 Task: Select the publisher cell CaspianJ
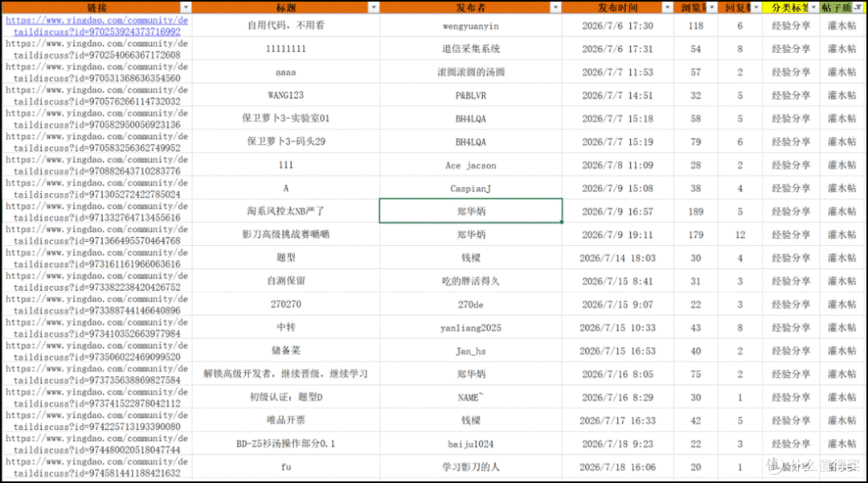tap(470, 188)
